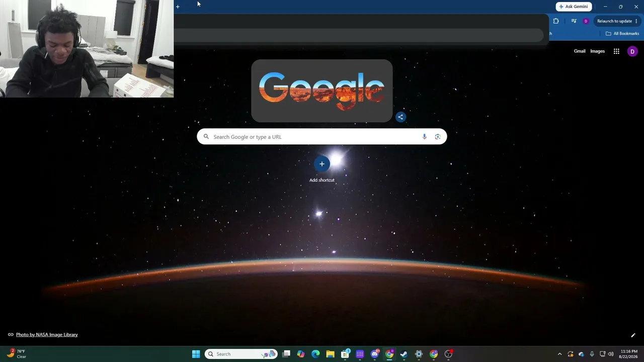Open Discord from the taskbar
The width and height of the screenshot is (644, 362).
(375, 354)
